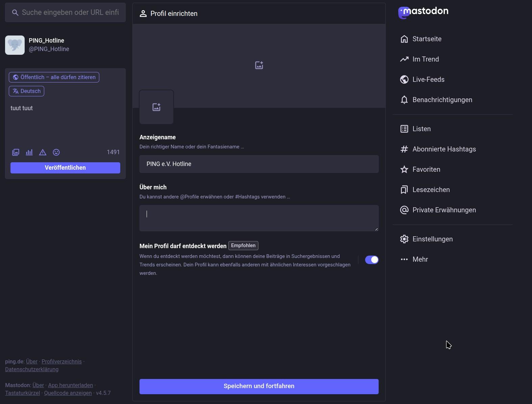This screenshot has width=532, height=404.
Task: Expand the Mehr menu
Action: (x=420, y=259)
